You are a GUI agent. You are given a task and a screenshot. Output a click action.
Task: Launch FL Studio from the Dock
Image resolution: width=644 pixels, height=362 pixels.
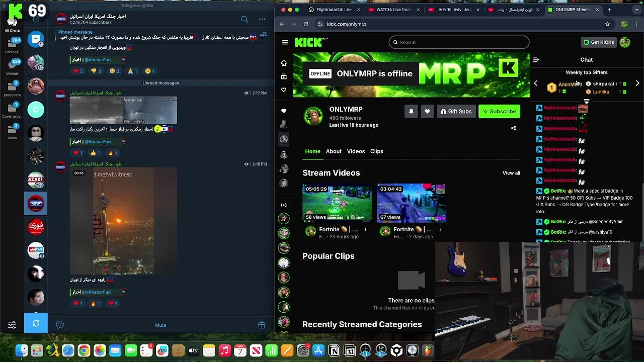coord(428,350)
